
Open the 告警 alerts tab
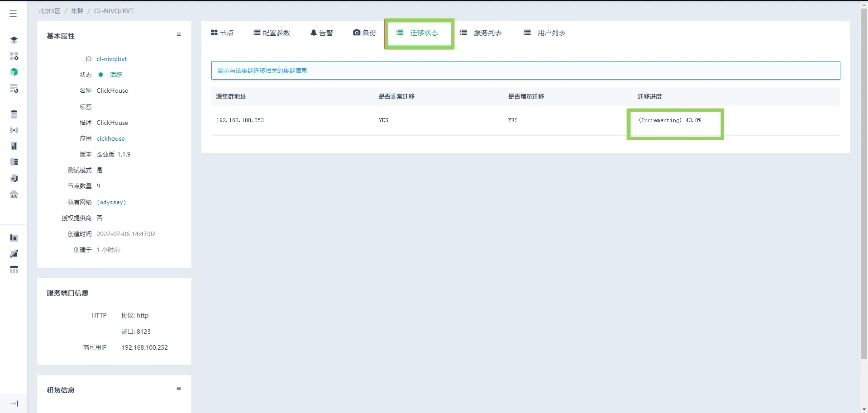coord(321,33)
